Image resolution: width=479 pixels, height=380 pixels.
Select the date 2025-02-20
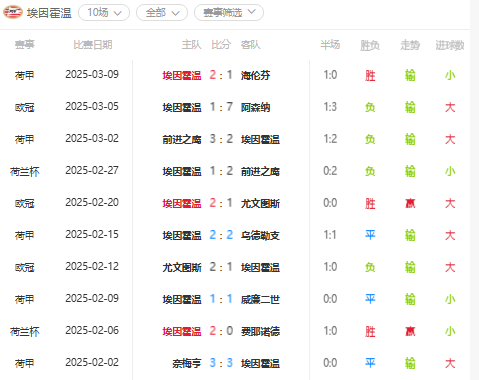[92, 202]
